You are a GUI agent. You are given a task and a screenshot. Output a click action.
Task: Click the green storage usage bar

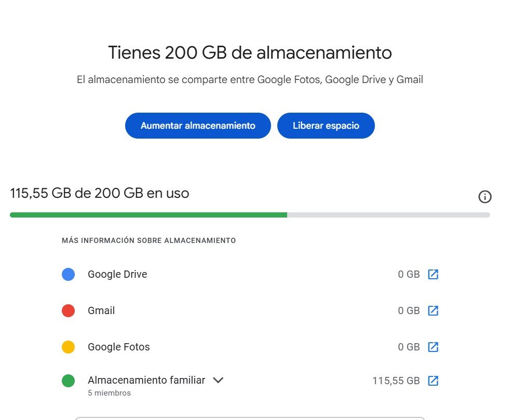pyautogui.click(x=148, y=215)
